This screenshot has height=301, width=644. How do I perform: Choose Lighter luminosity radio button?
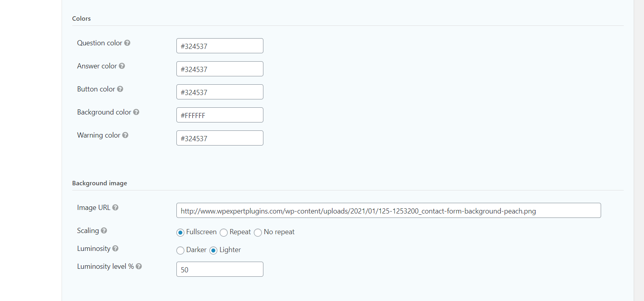pyautogui.click(x=213, y=251)
